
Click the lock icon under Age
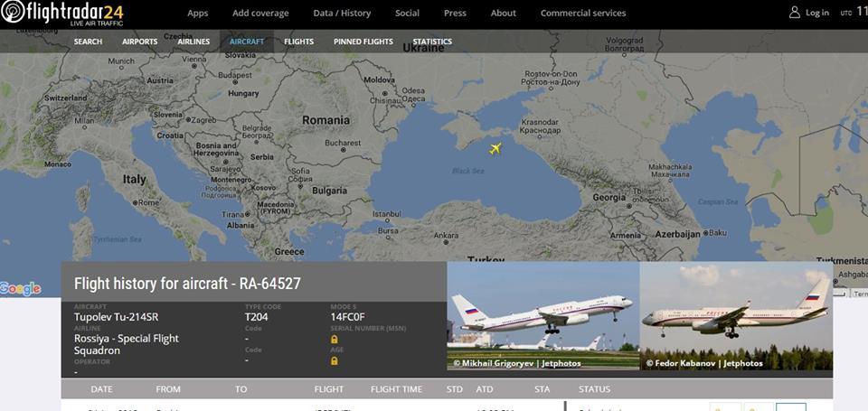pos(334,360)
